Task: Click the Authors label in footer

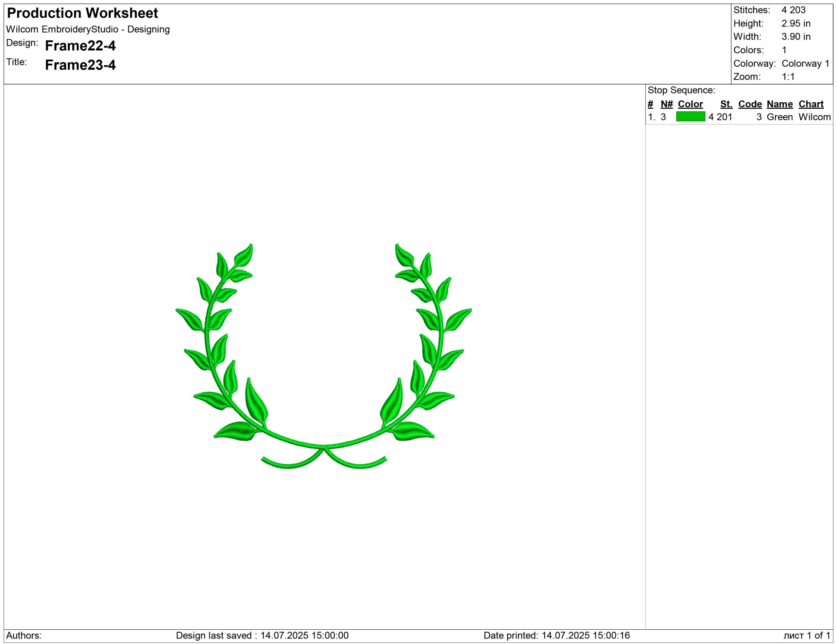Action: [x=24, y=635]
